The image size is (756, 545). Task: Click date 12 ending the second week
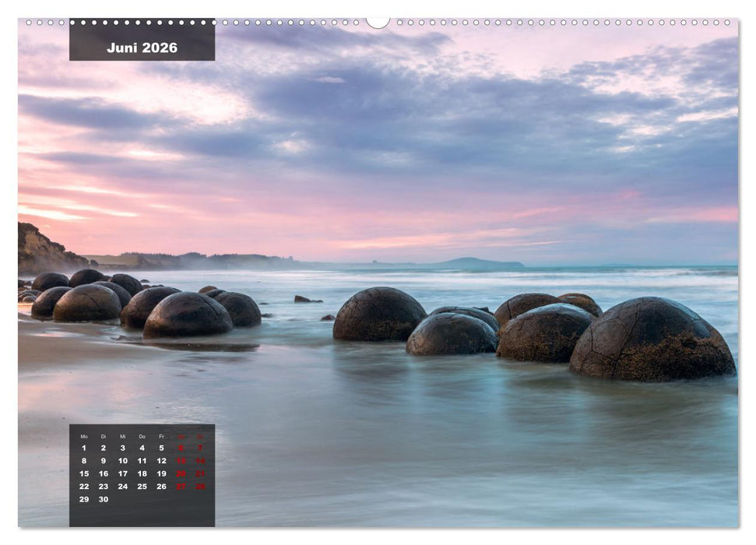pyautogui.click(x=162, y=461)
